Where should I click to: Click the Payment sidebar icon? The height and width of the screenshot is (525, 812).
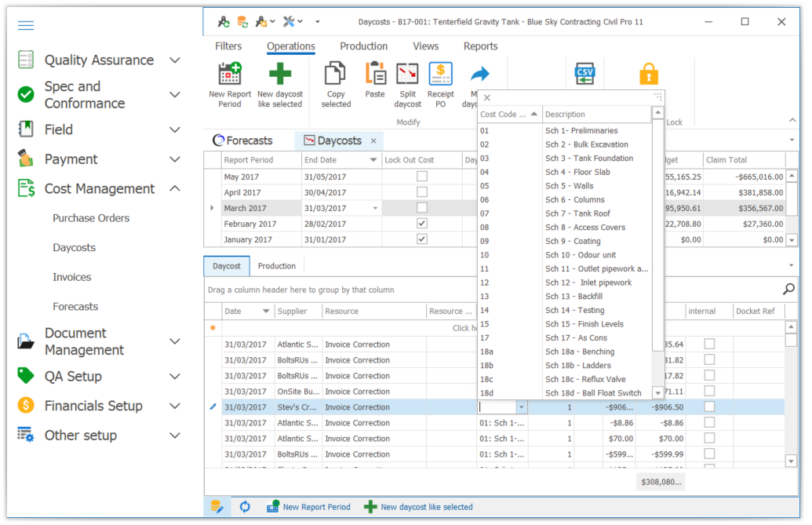pyautogui.click(x=25, y=159)
